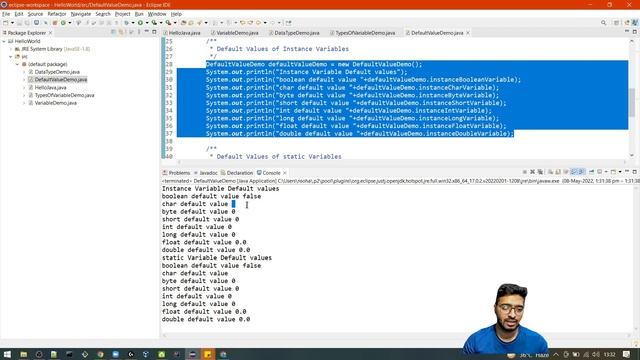Viewport: 640px width, 360px height.
Task: Click the editor vertical scrollbar thumb
Action: pos(632,103)
